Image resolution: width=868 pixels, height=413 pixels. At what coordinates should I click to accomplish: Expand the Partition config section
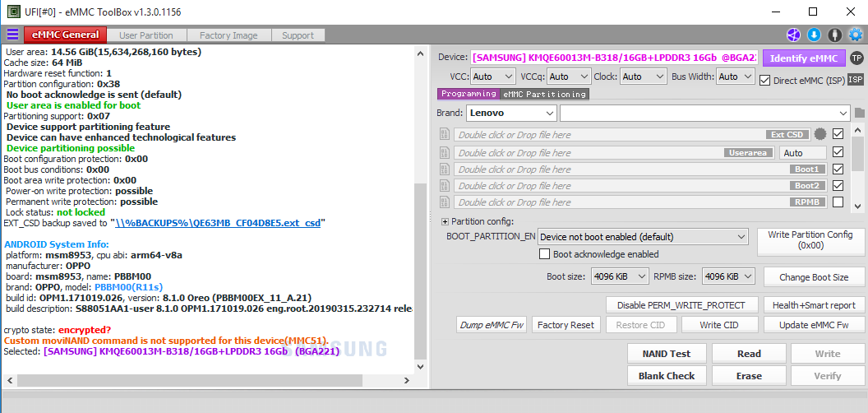coord(446,221)
